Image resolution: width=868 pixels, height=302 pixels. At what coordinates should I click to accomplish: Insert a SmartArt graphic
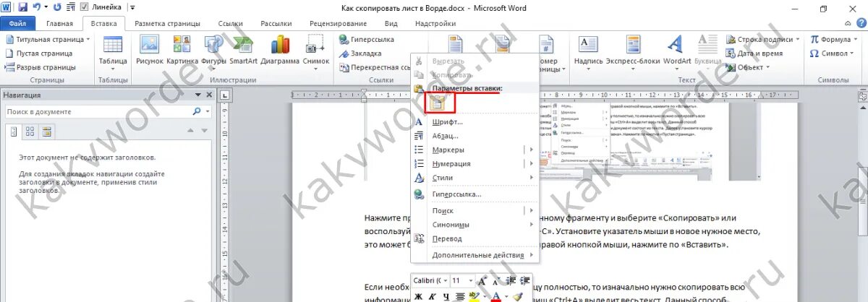point(243,51)
